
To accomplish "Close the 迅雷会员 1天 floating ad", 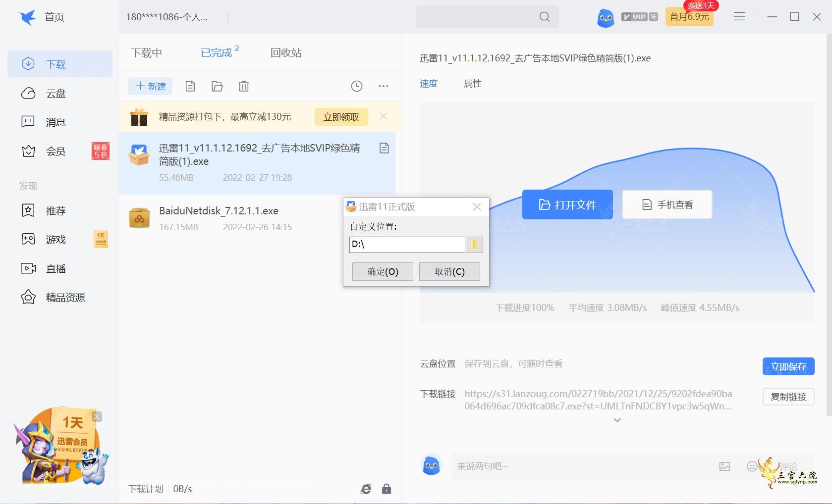I will point(97,417).
